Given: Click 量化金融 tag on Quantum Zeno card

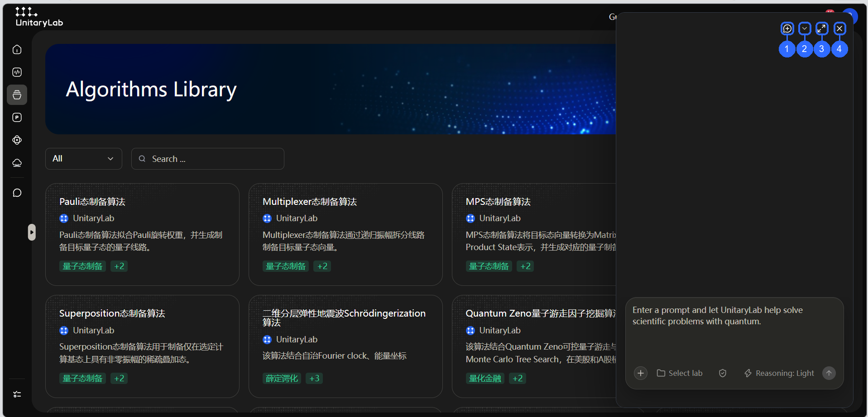Looking at the screenshot, I should (x=485, y=379).
